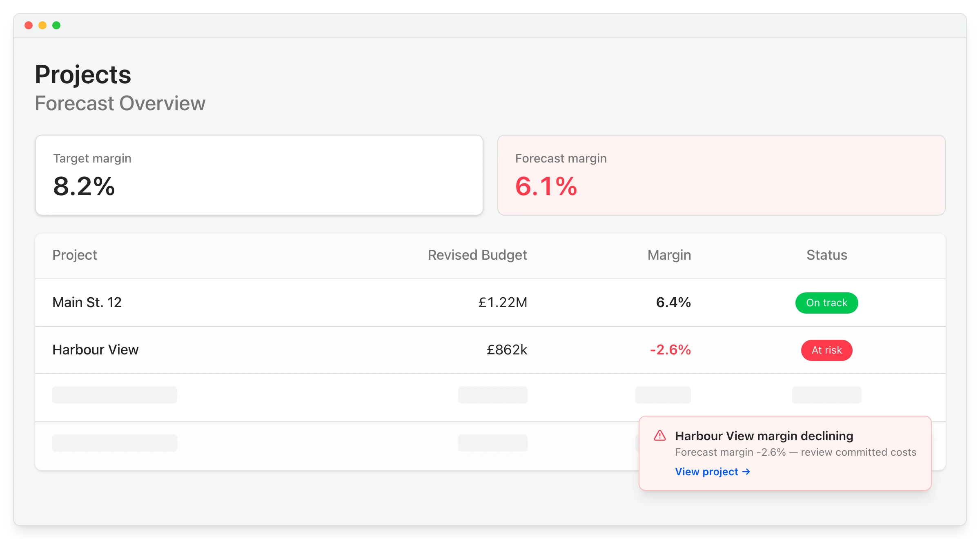This screenshot has height=539, width=980.
Task: Click the Harbour View margin declining alert title
Action: (764, 436)
